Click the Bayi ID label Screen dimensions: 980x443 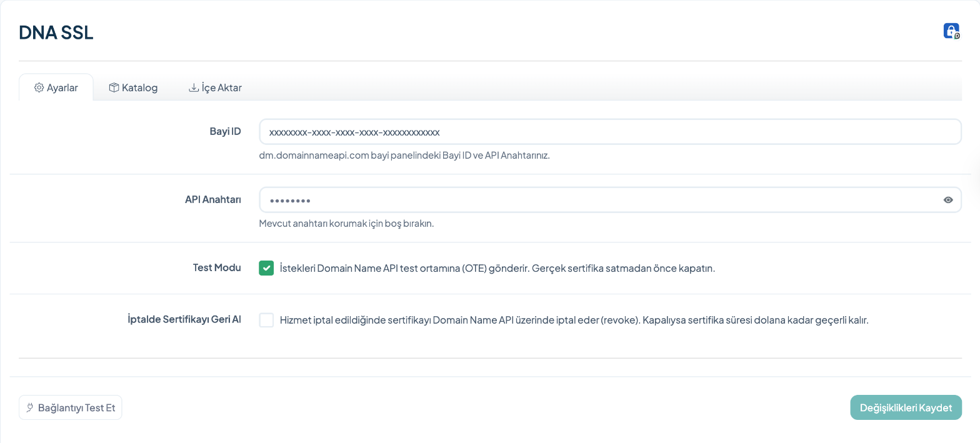[x=225, y=131]
